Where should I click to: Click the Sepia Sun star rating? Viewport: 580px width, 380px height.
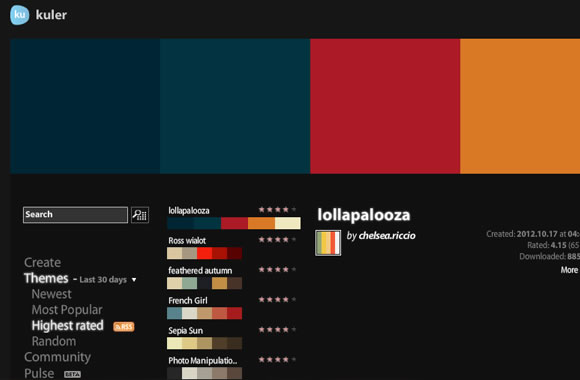click(x=277, y=330)
